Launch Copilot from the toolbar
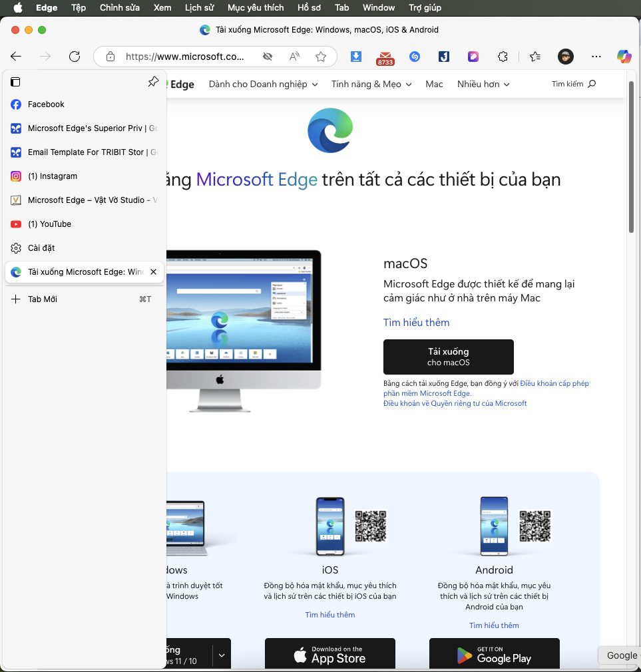Image resolution: width=641 pixels, height=672 pixels. [624, 57]
